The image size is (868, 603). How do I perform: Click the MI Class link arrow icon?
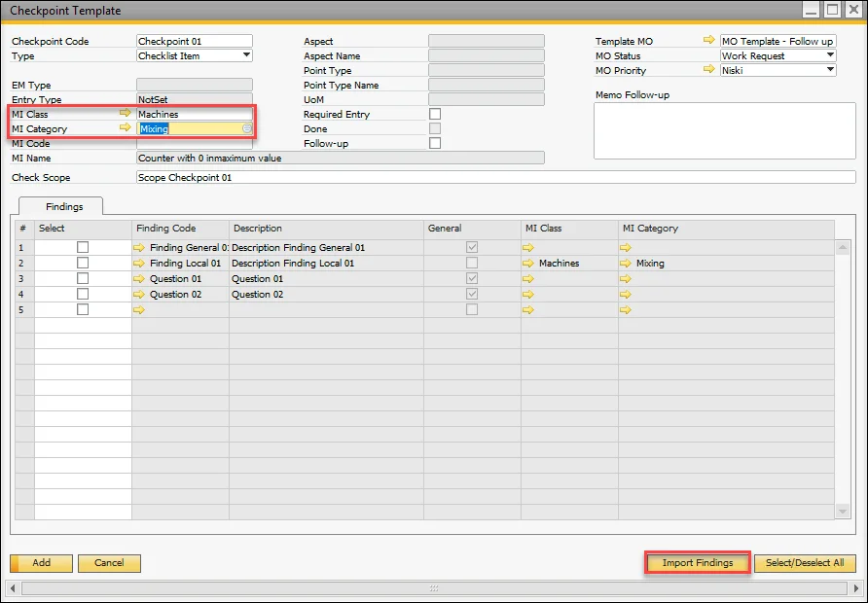tap(125, 114)
